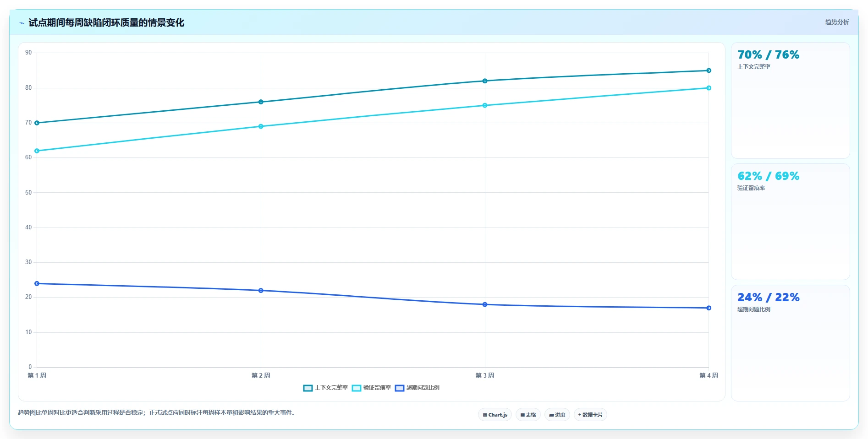Click 上下文完整率 data point at 第 2 周
The image size is (868, 439).
[x=261, y=102]
